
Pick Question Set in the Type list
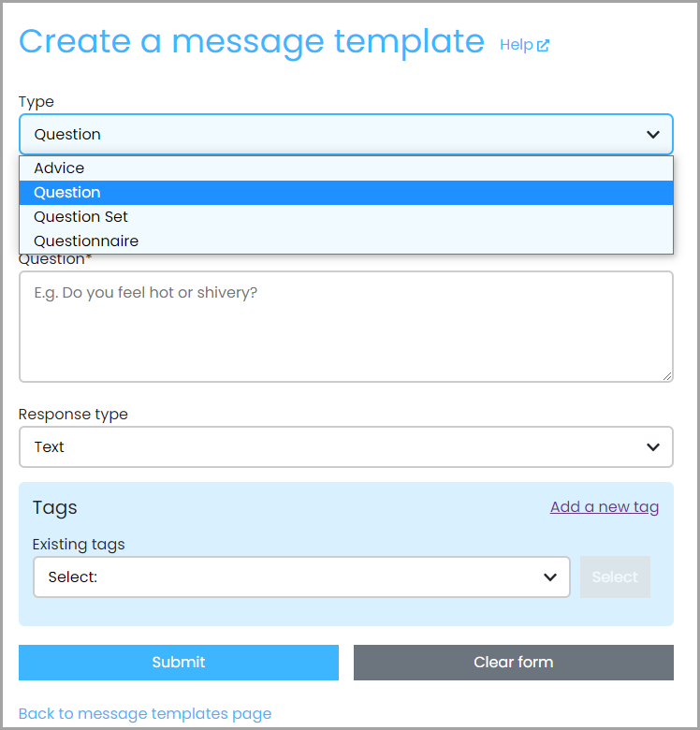346,217
